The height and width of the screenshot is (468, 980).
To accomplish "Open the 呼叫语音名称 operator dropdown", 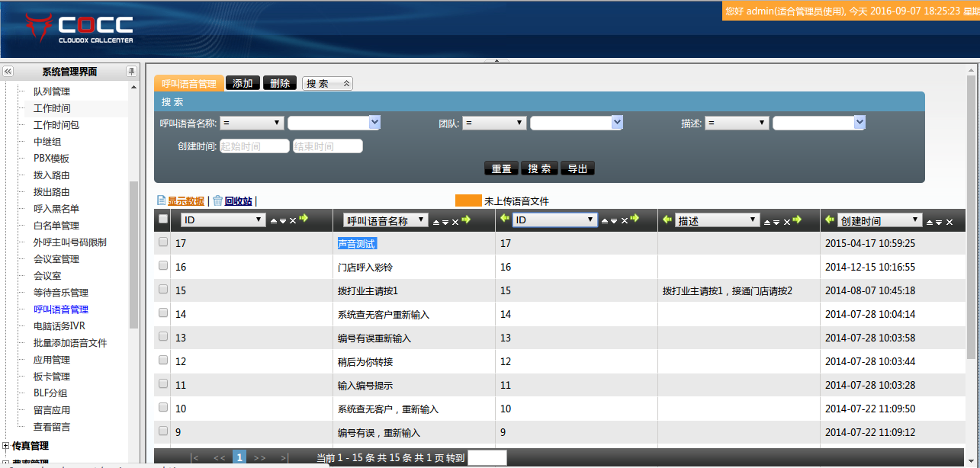I will 252,123.
